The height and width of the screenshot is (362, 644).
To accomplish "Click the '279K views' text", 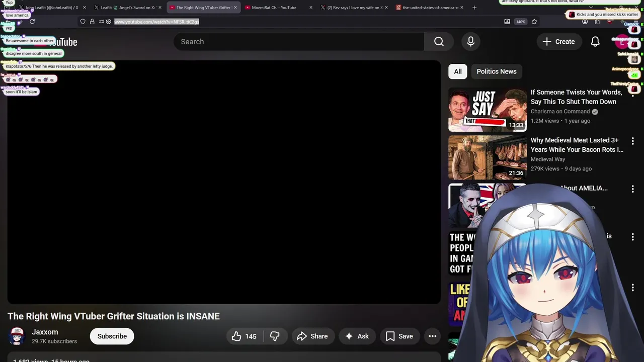I will pos(545,169).
